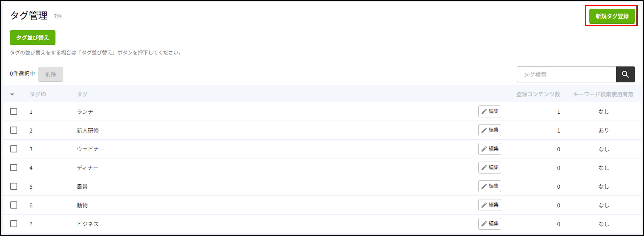Edit the 新人研修 tag via pencil button
The width and height of the screenshot is (644, 236).
[490, 130]
